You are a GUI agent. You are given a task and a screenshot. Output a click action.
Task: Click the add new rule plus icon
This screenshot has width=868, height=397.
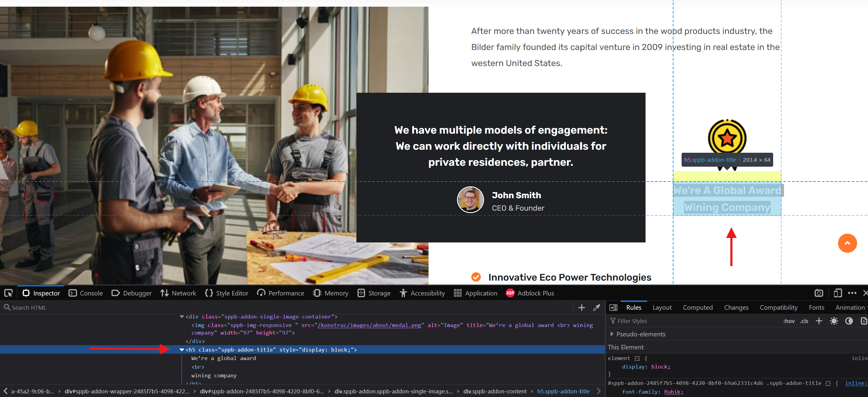[819, 321]
